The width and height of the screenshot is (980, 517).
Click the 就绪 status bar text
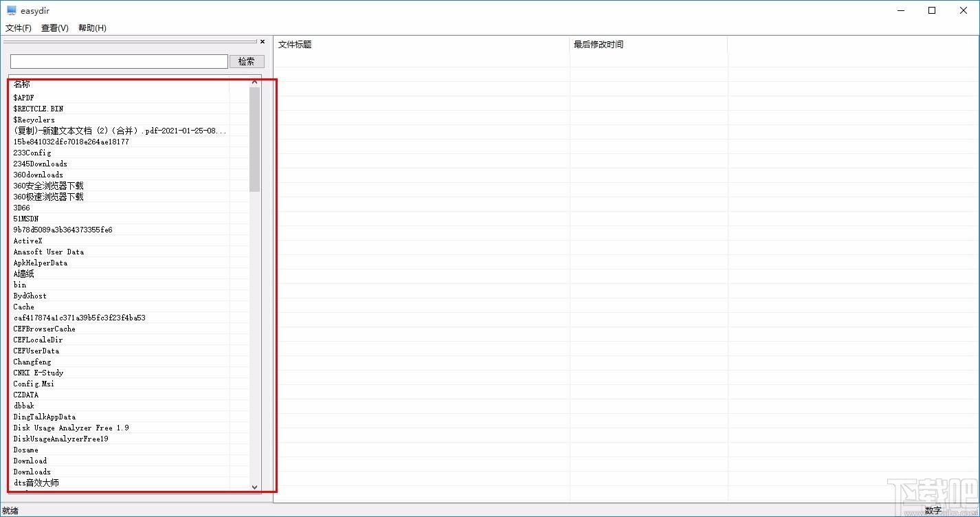click(10, 511)
